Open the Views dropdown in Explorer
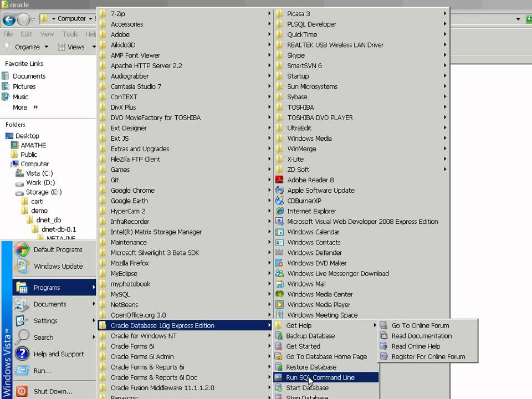The height and width of the screenshot is (399, 532). pyautogui.click(x=75, y=47)
